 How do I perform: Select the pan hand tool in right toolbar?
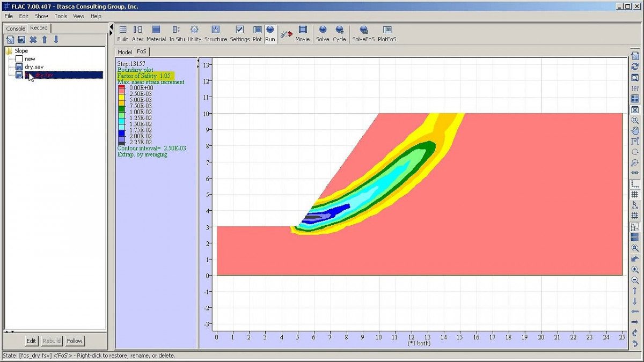point(635,130)
